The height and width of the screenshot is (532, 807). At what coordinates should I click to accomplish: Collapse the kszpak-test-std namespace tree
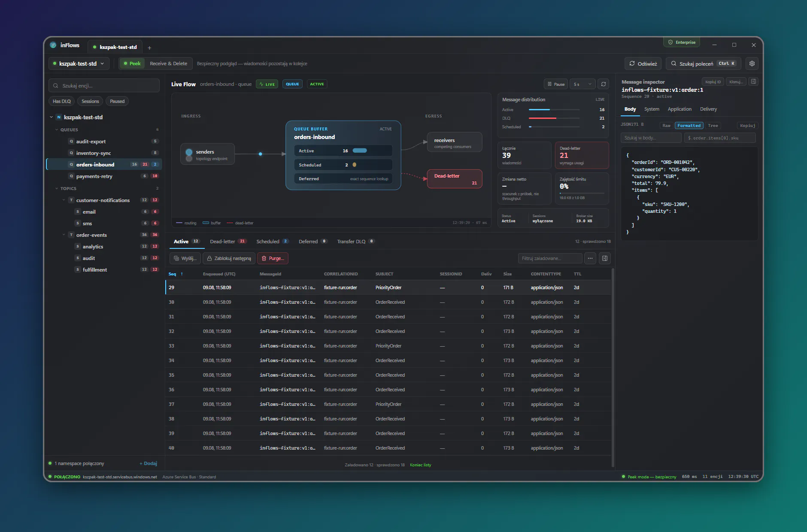coord(52,117)
